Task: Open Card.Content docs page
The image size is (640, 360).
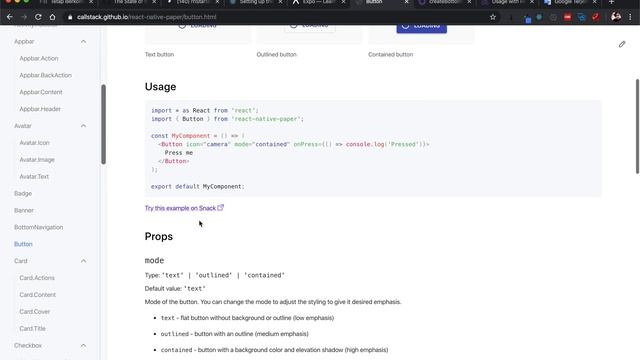Action: (38, 295)
